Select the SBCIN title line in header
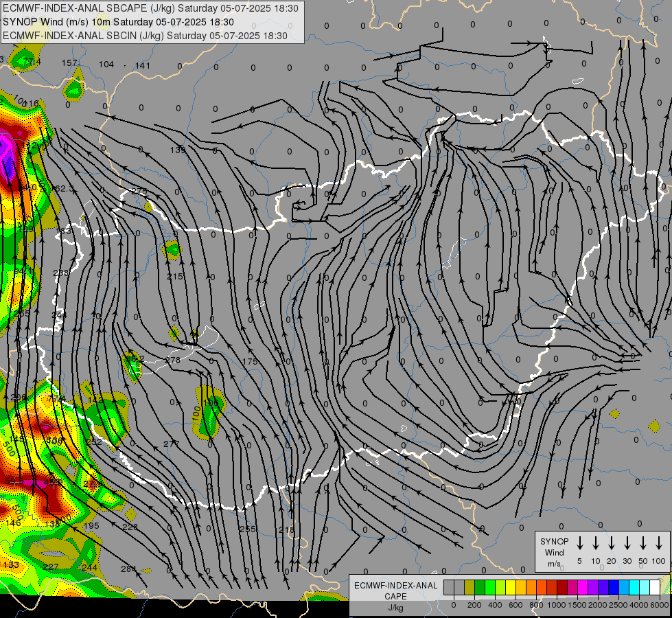The height and width of the screenshot is (618, 672). pyautogui.click(x=145, y=36)
